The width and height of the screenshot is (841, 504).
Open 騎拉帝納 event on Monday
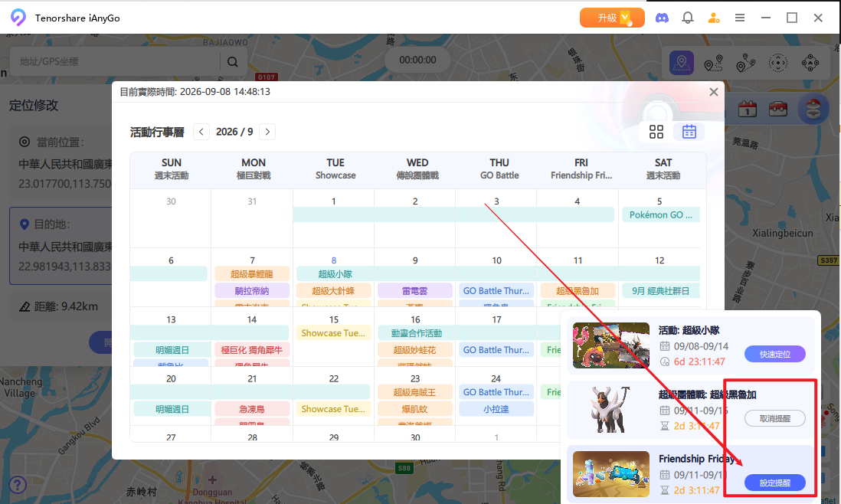(252, 290)
